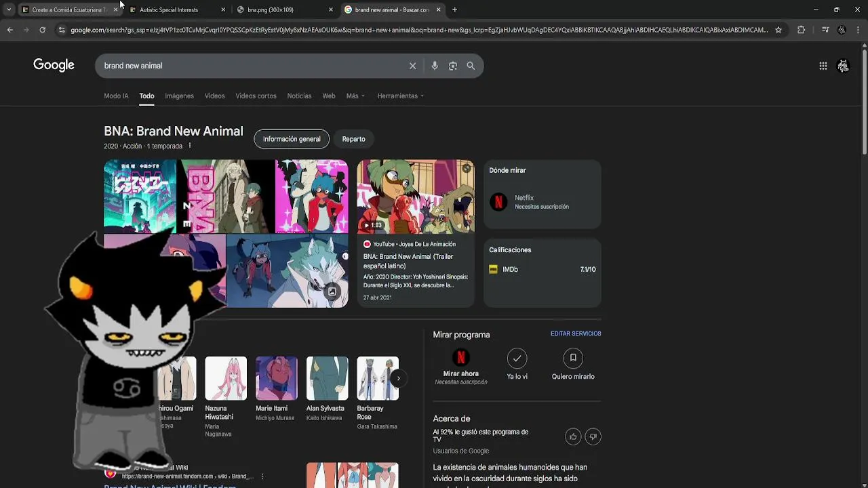
Task: Open Nazuna Hiwatashi cast card
Action: click(226, 396)
